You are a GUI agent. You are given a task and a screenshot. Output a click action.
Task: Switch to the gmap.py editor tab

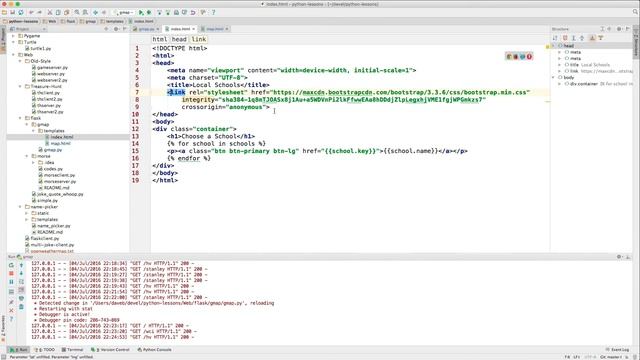[146, 29]
